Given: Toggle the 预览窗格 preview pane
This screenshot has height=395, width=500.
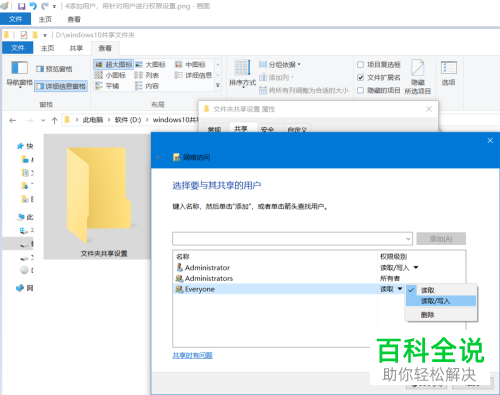Looking at the screenshot, I should pos(54,69).
